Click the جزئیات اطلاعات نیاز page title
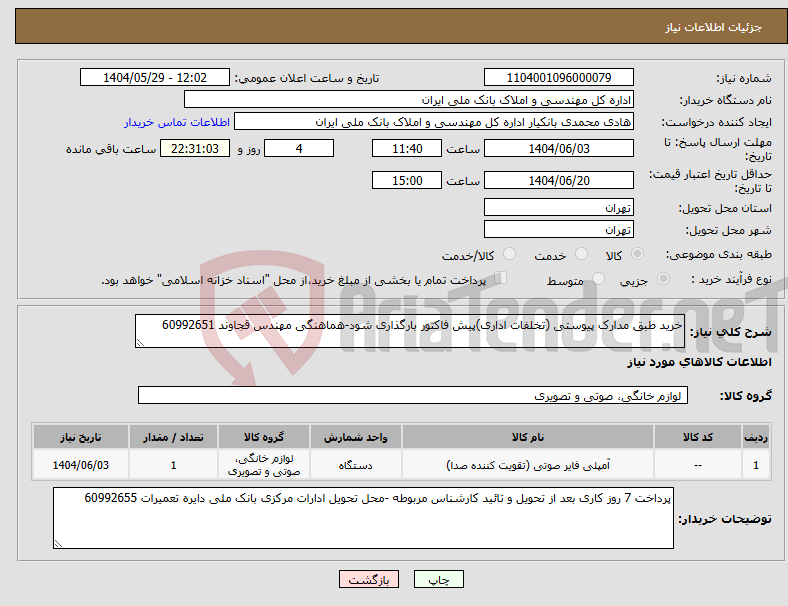Viewport: 788px width, 606px height. 714,27
